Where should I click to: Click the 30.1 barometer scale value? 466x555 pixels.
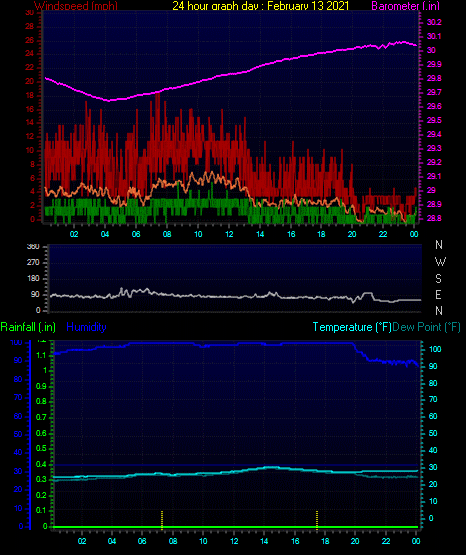[x=434, y=36]
